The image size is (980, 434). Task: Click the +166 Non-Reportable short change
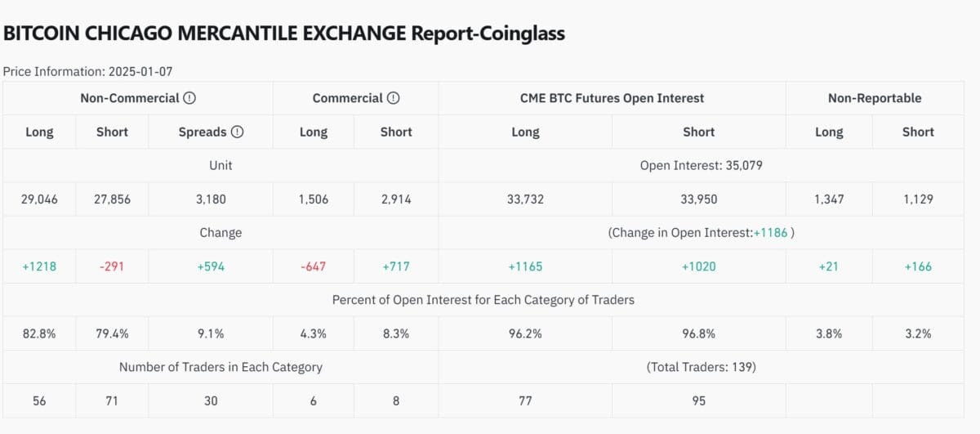click(x=918, y=266)
